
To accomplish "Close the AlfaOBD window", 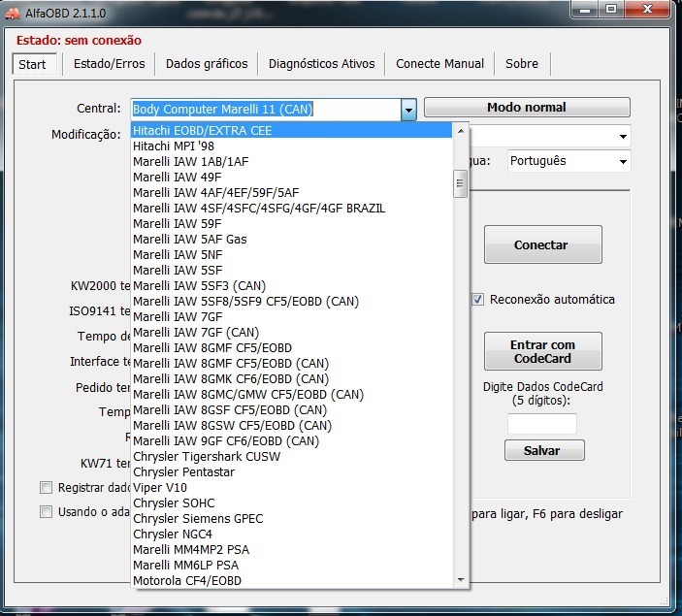I will click(647, 9).
